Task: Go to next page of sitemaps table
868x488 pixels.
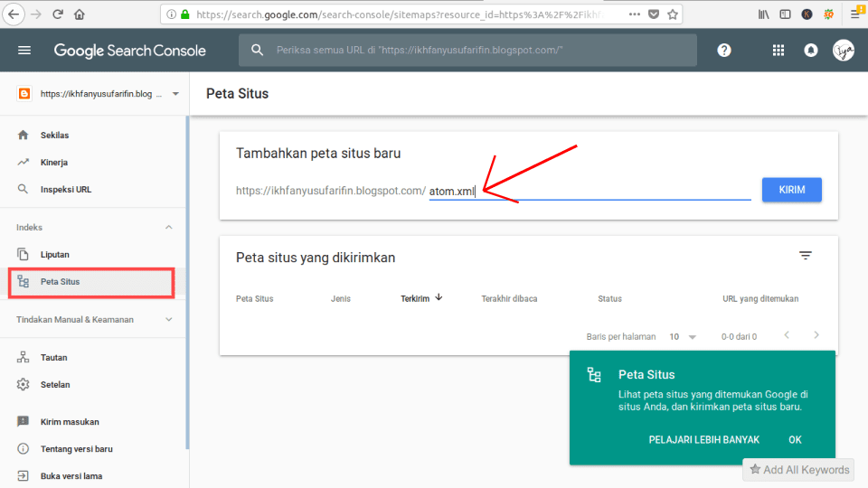Action: pyautogui.click(x=816, y=335)
